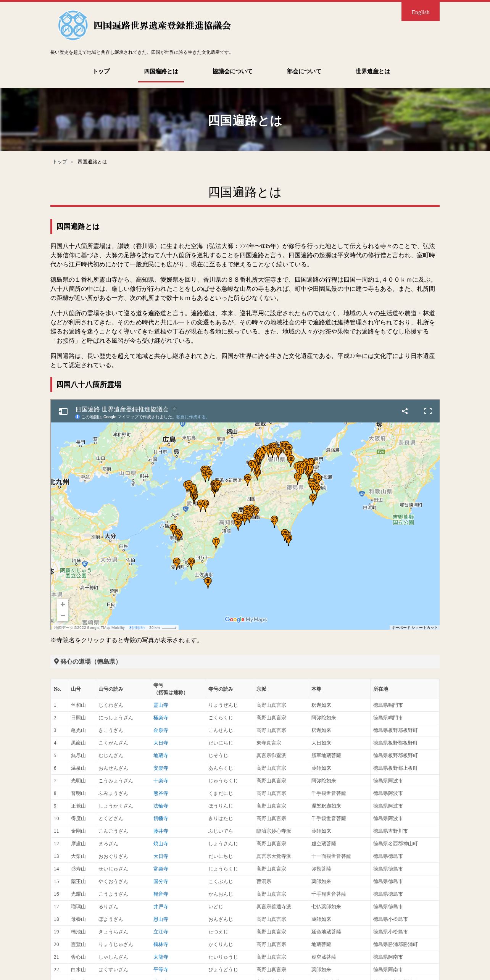Open the 十楽寺 temple link

[x=161, y=781]
